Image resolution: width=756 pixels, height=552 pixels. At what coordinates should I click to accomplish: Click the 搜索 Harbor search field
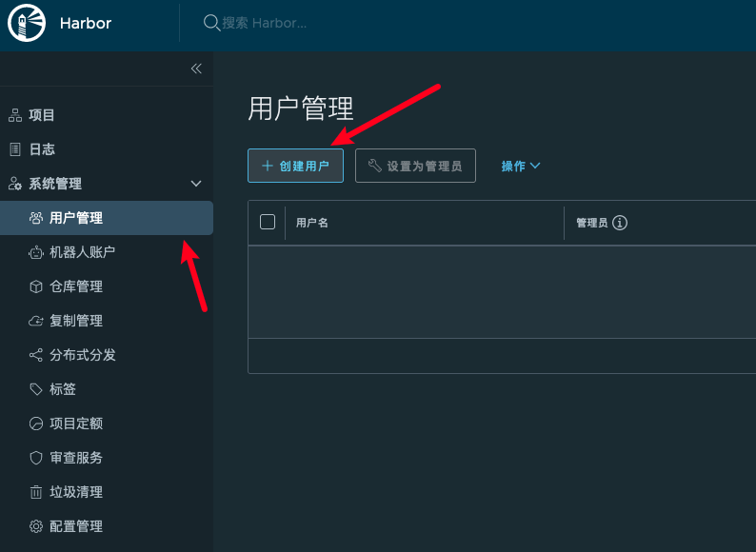coord(264,23)
